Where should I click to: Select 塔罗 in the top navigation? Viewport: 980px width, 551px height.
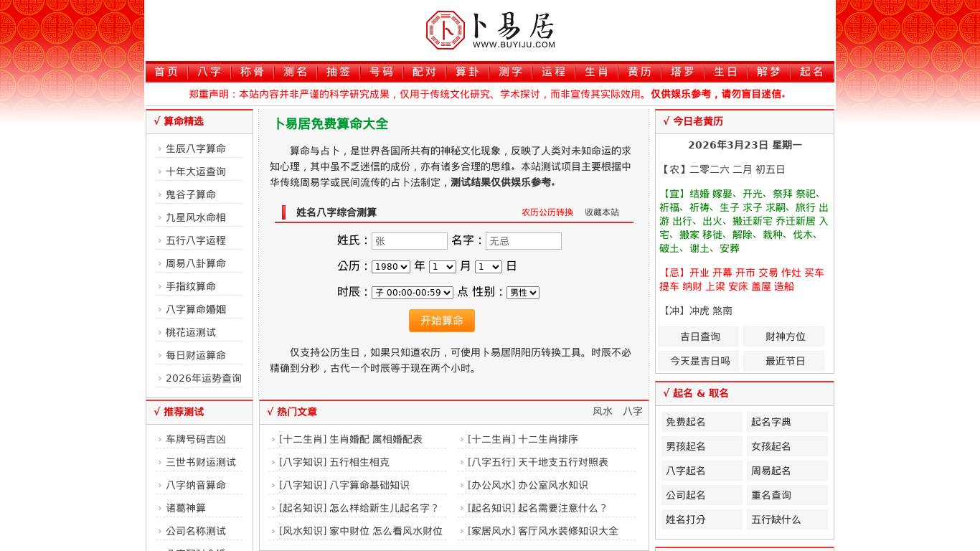click(x=682, y=72)
